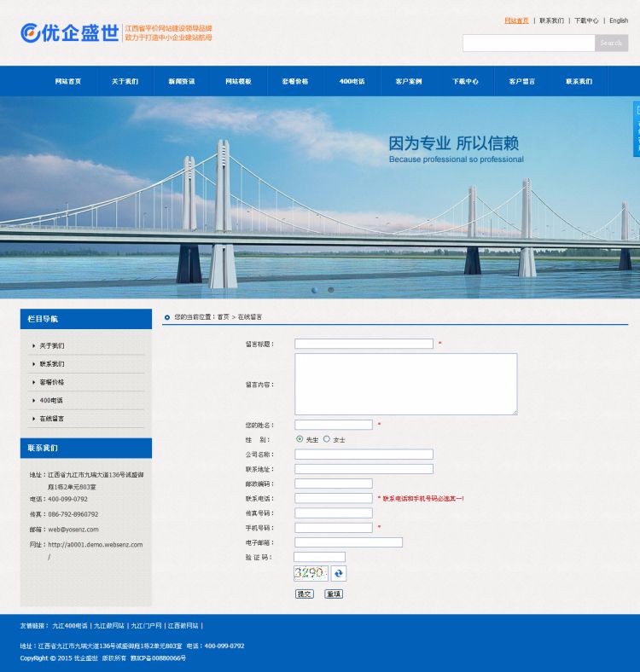Open 网站首页 in the main navigation bar

point(68,81)
